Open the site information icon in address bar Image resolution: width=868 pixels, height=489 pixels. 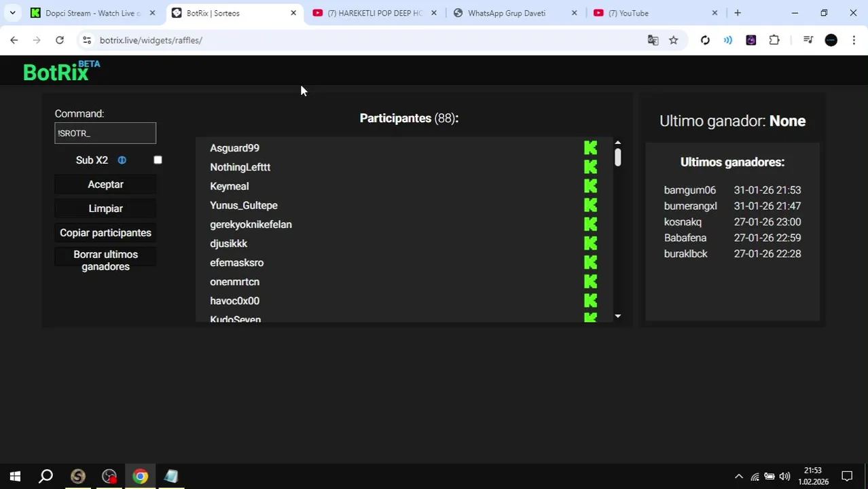click(87, 40)
